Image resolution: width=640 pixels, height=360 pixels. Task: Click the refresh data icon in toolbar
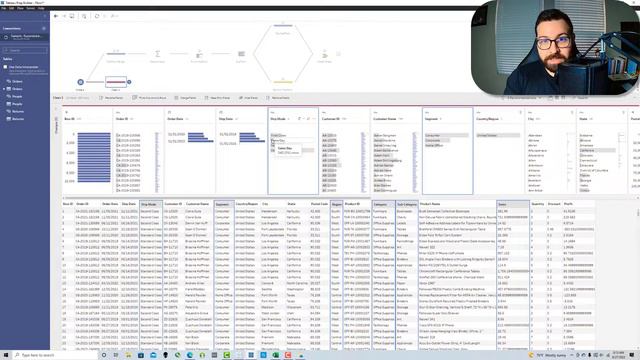[x=97, y=16]
